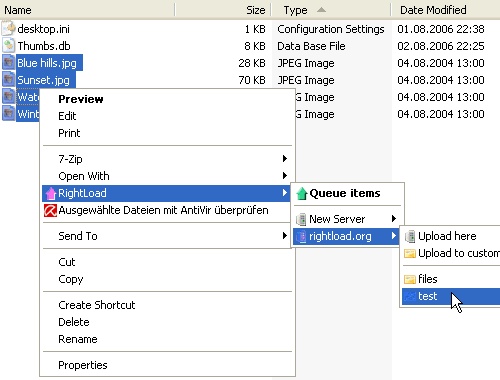The image size is (500, 380).
Task: Sort by the Type column header
Action: 331,10
